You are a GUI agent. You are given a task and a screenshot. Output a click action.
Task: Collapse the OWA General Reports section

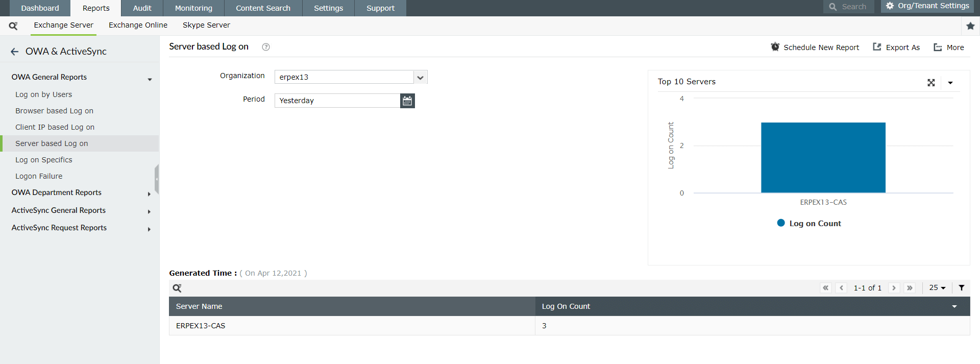pos(150,80)
